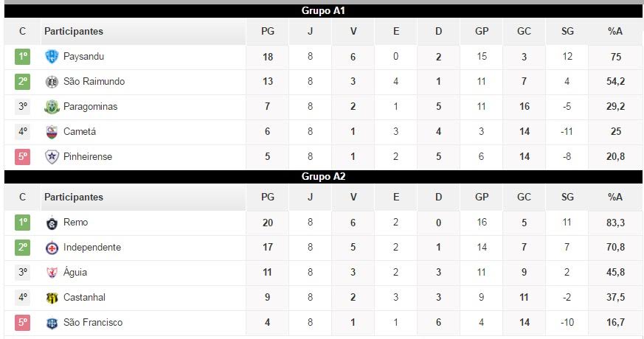Click the Independente team name
Viewport: 644px width, 339px height.
[92, 248]
